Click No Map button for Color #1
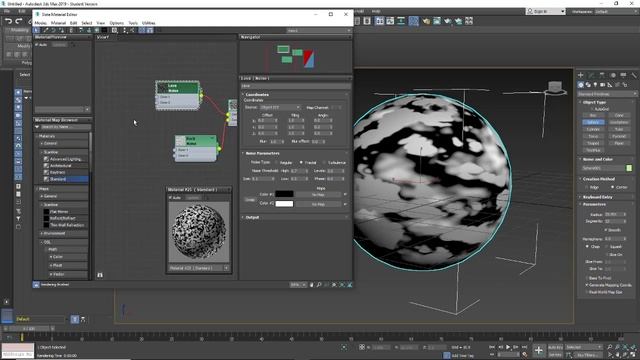The width and height of the screenshot is (640, 360). [318, 195]
